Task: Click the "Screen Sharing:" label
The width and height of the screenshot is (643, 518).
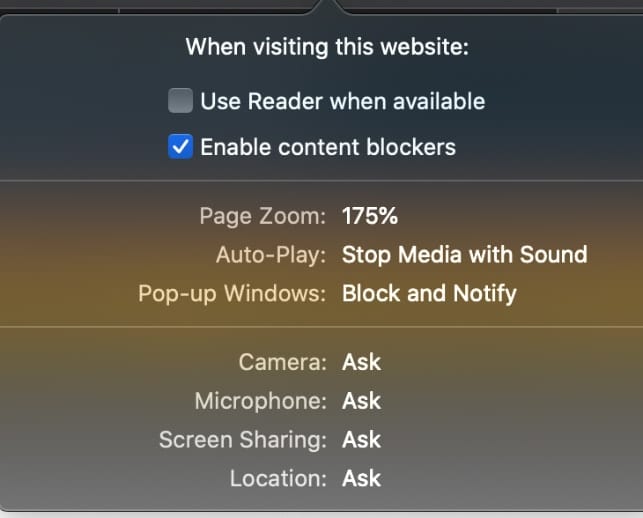Action: [x=243, y=440]
